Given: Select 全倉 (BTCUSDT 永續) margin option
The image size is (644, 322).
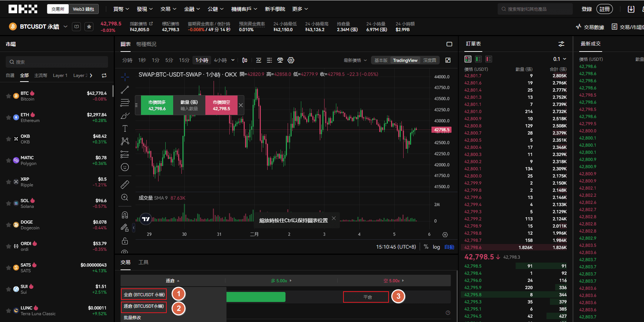Looking at the screenshot, I should point(144,294).
